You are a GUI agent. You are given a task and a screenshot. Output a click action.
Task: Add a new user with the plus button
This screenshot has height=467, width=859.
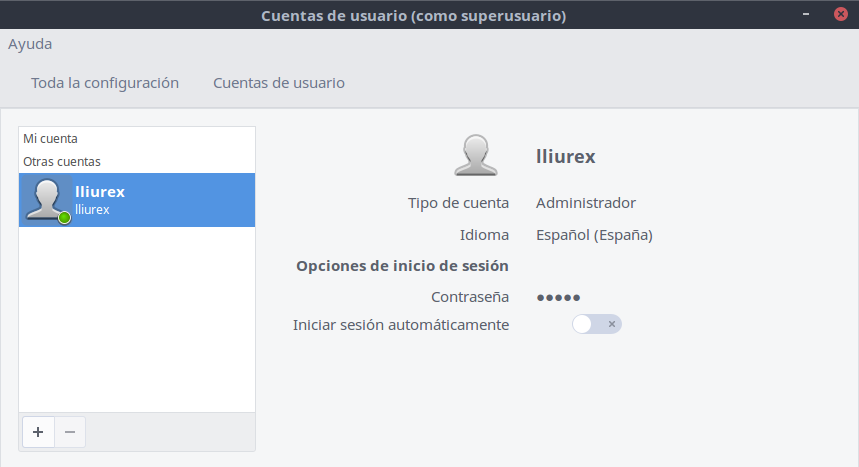tap(38, 432)
